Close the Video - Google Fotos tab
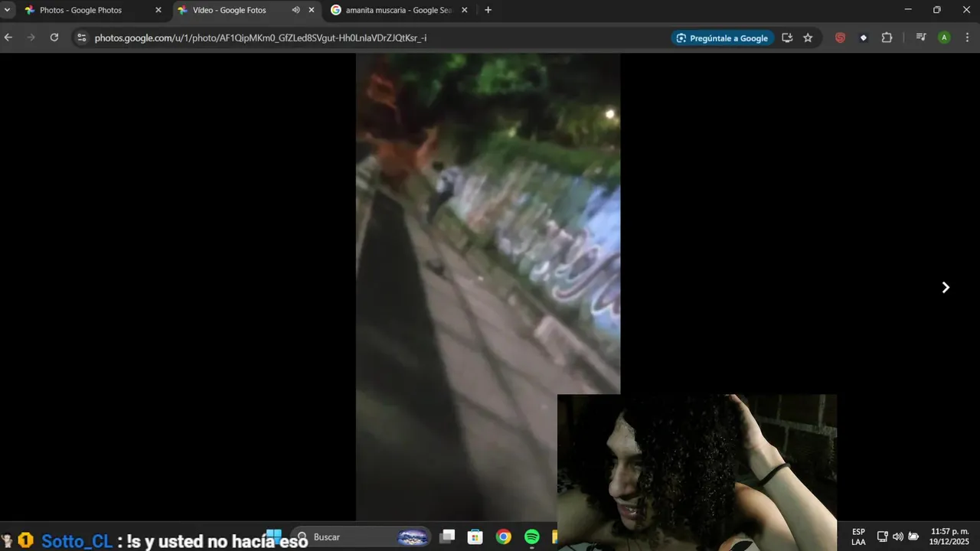Screen dimensions: 980x551 point(311,10)
